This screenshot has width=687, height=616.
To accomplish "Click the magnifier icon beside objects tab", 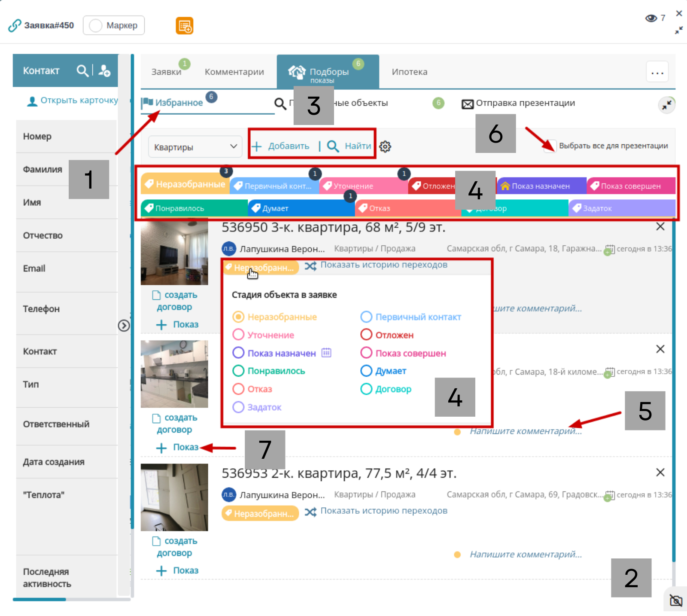I will click(280, 104).
